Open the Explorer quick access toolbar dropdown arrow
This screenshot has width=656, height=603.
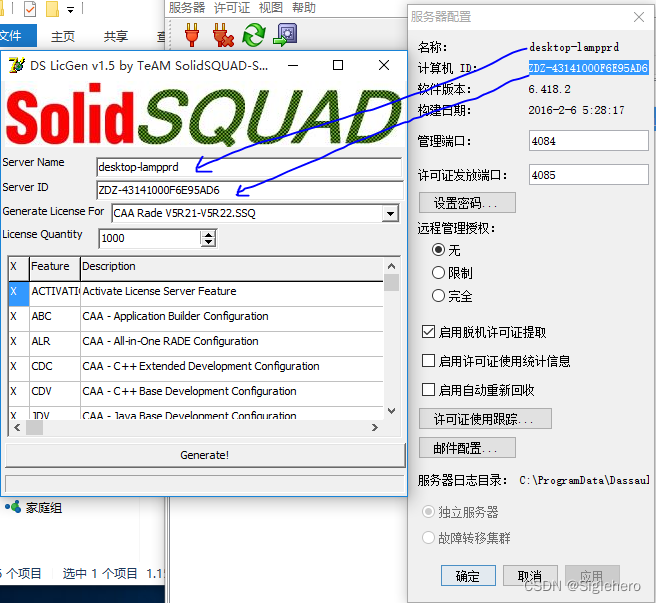(70, 10)
